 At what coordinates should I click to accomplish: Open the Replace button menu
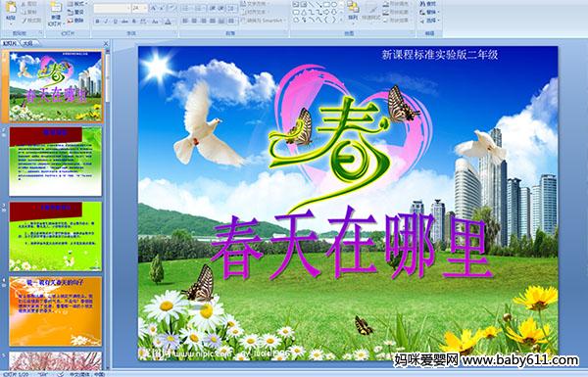coord(428,12)
